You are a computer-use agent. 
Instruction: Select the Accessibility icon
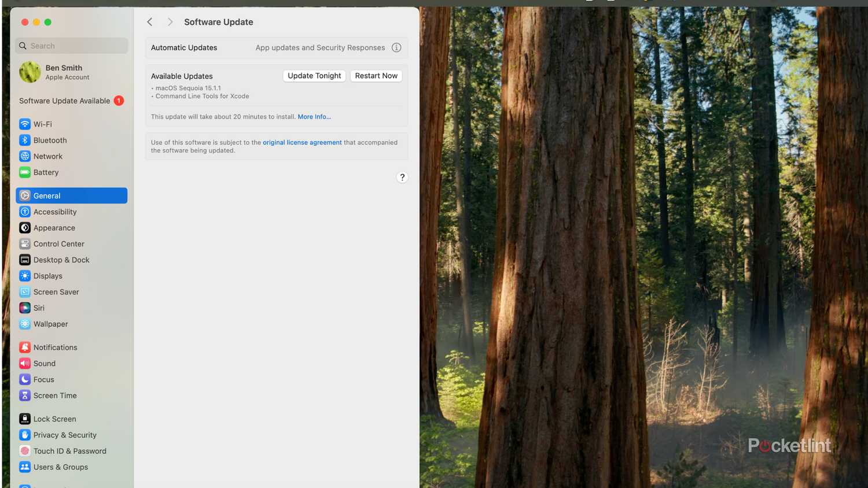coord(25,212)
